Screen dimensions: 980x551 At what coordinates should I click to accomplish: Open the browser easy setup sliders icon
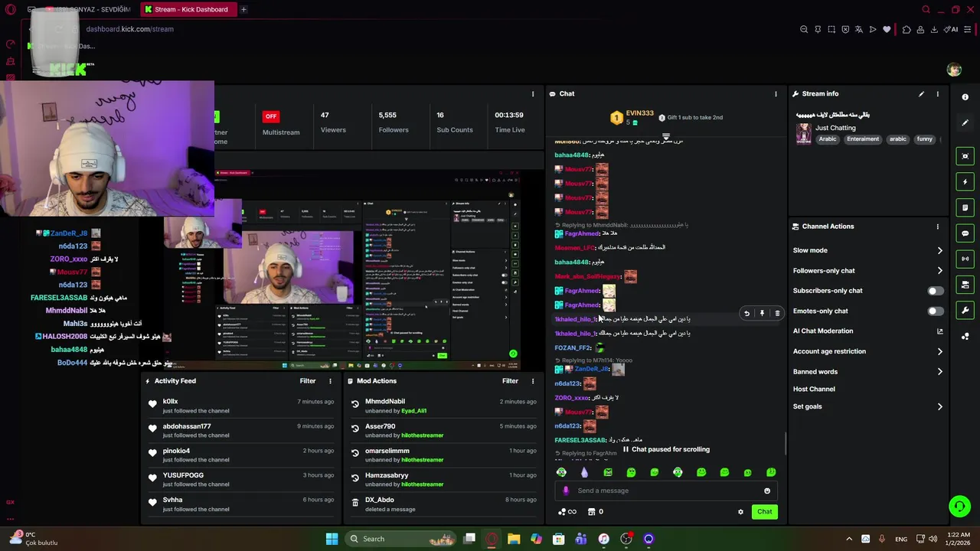968,29
